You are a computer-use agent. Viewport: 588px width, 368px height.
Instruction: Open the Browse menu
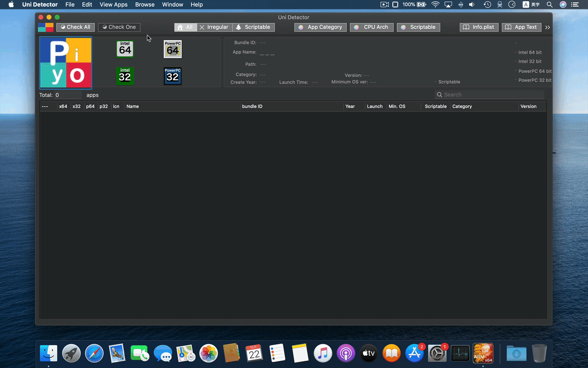click(145, 4)
